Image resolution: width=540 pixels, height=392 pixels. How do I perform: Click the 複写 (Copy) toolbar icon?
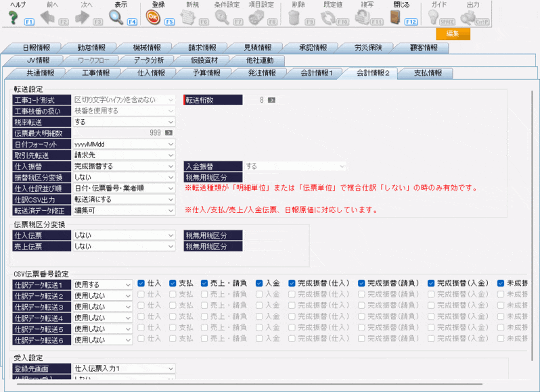[x=365, y=18]
